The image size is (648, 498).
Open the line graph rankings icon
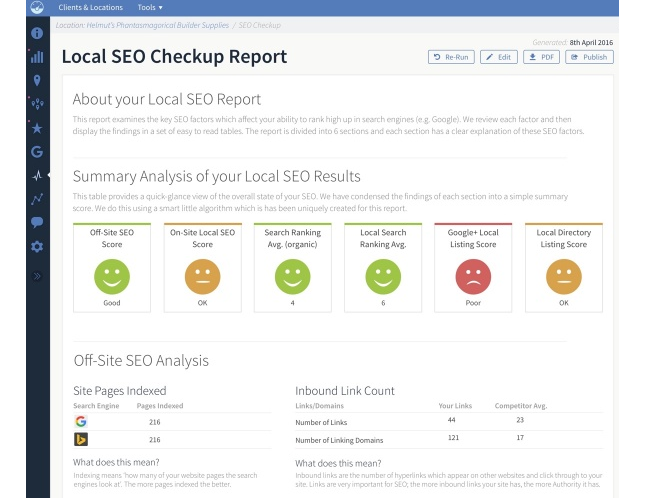click(x=37, y=199)
